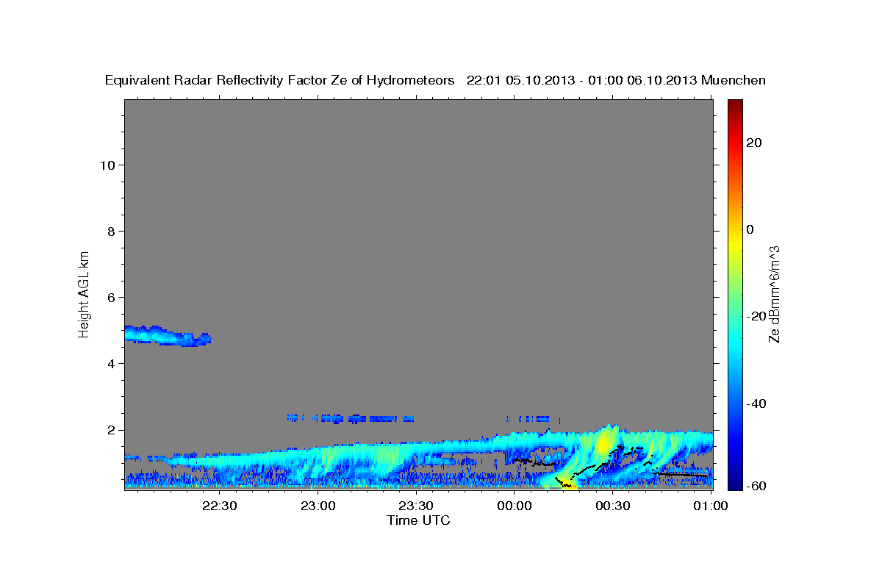Click the colorbar value -40
The width and height of the screenshot is (882, 588).
(756, 404)
